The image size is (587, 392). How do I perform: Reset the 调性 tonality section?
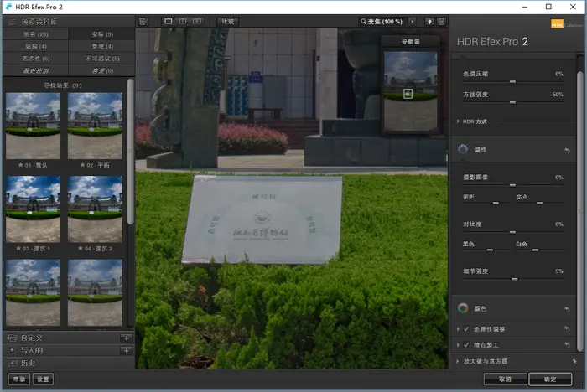coord(567,151)
